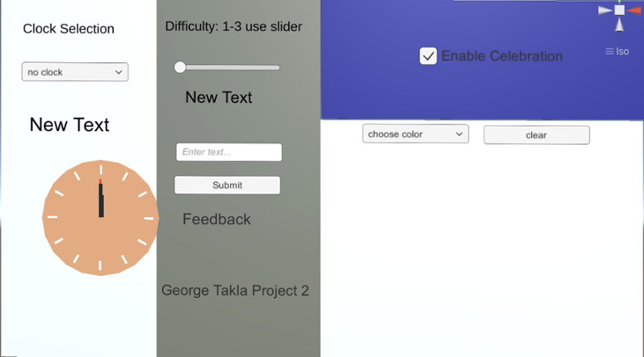Click the difficulty slider handle
Image resolution: width=644 pixels, height=357 pixels.
(x=180, y=67)
